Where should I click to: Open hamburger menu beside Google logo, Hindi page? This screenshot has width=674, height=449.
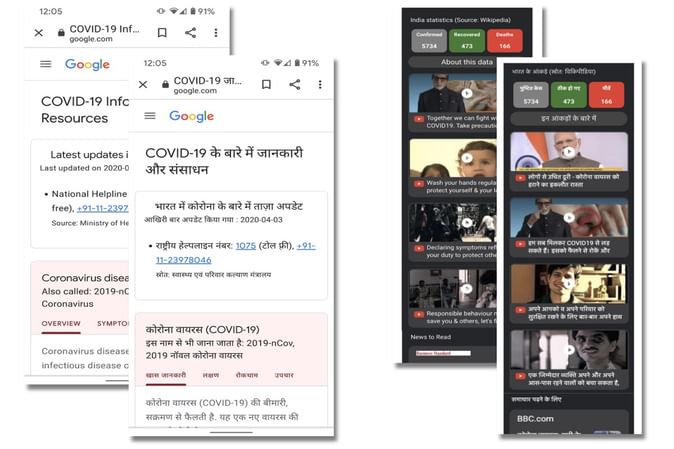[150, 116]
